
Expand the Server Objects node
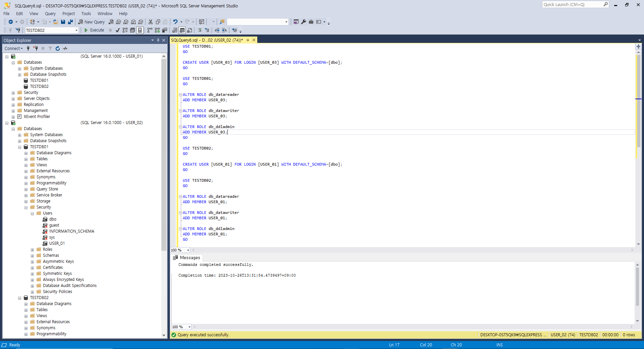(x=13, y=99)
